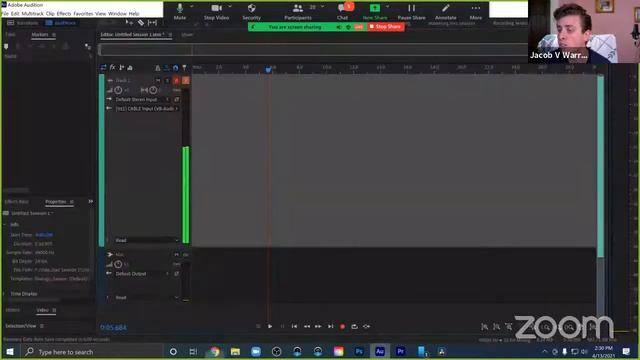Toggle the metronome icon above tracks
This screenshot has height=360, width=640.
[x=158, y=68]
